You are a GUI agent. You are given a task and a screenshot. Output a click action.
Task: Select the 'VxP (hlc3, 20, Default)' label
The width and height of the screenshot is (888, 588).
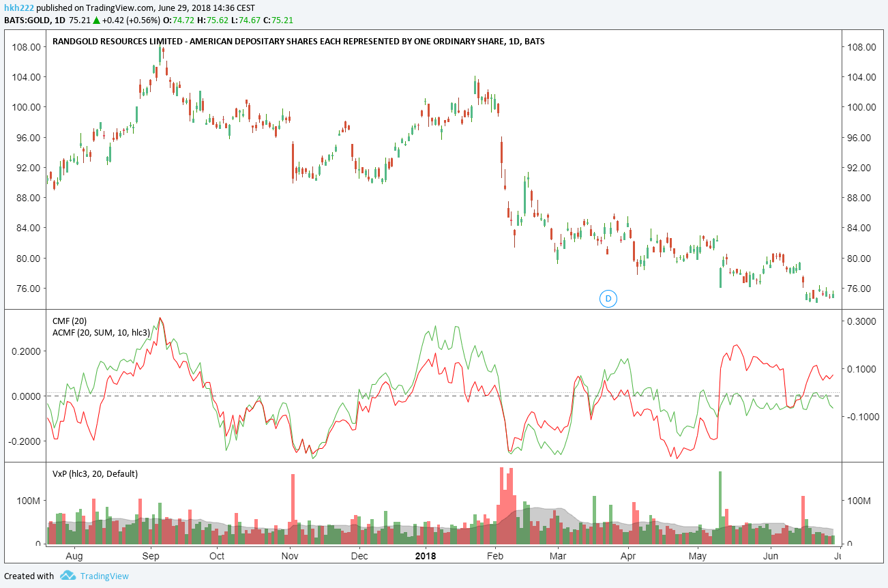[95, 473]
